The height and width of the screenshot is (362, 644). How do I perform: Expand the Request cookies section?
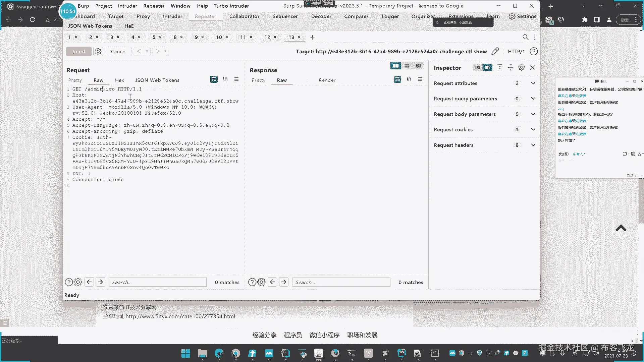(533, 129)
